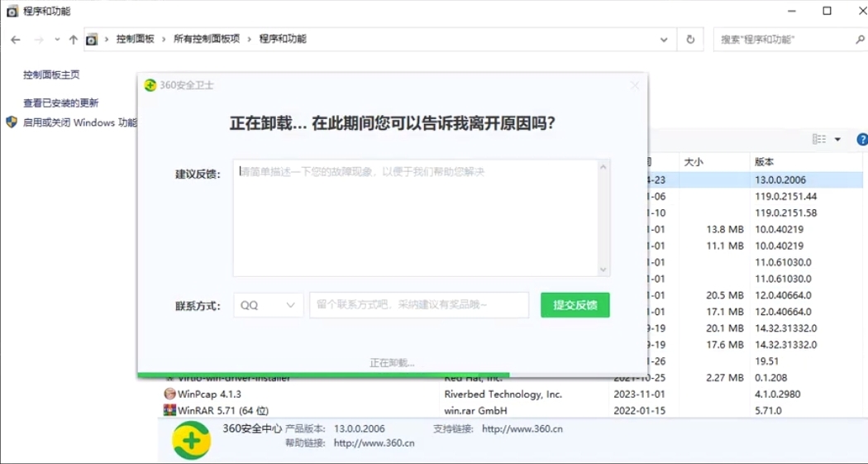The height and width of the screenshot is (464, 868).
Task: Open 控制面板主页 link
Action: point(51,74)
